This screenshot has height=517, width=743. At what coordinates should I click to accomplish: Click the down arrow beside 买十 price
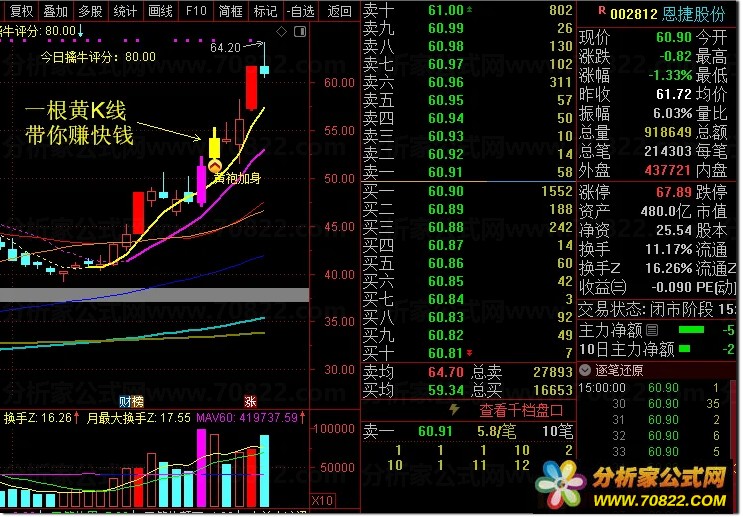click(470, 353)
